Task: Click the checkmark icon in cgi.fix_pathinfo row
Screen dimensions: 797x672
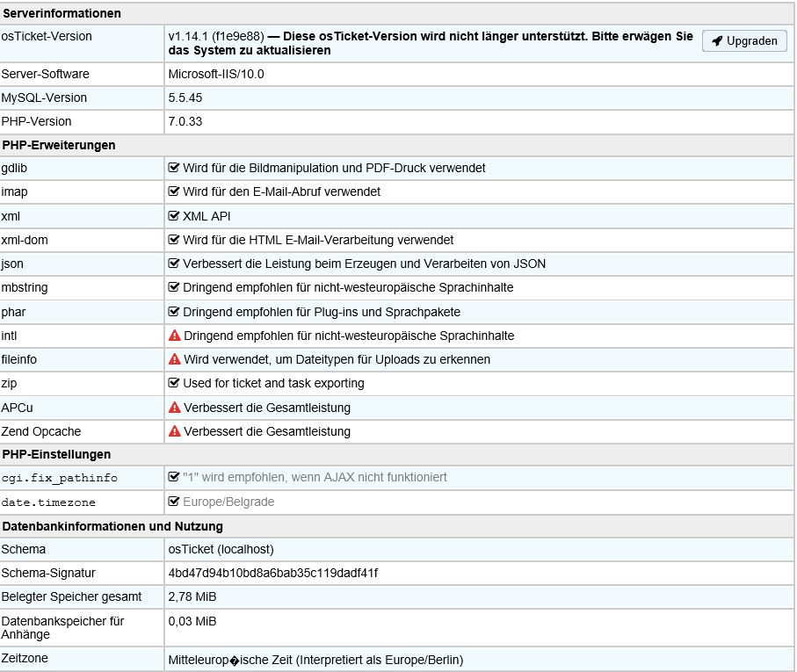Action: click(174, 477)
